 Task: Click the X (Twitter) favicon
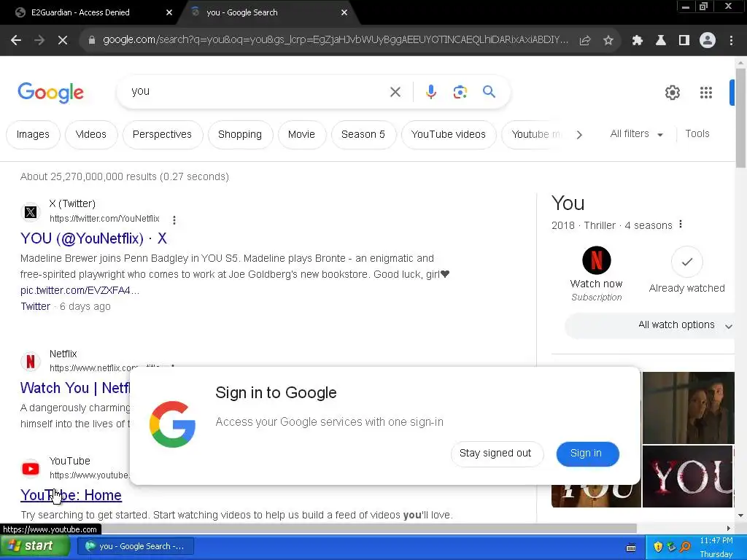pyautogui.click(x=31, y=212)
